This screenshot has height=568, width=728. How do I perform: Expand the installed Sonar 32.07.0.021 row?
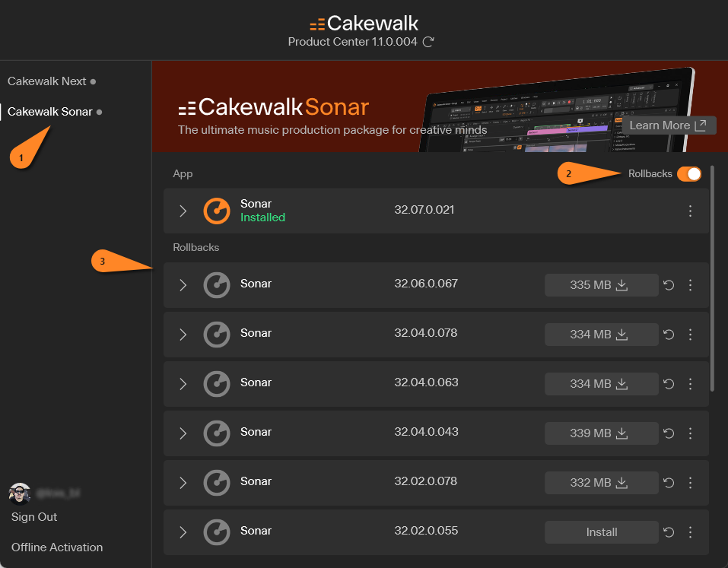click(x=183, y=211)
